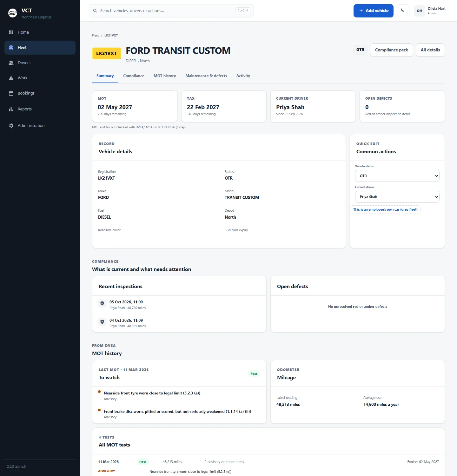Image resolution: width=457 pixels, height=476 pixels.
Task: Click the Work warning triangle icon
Action: (x=11, y=78)
